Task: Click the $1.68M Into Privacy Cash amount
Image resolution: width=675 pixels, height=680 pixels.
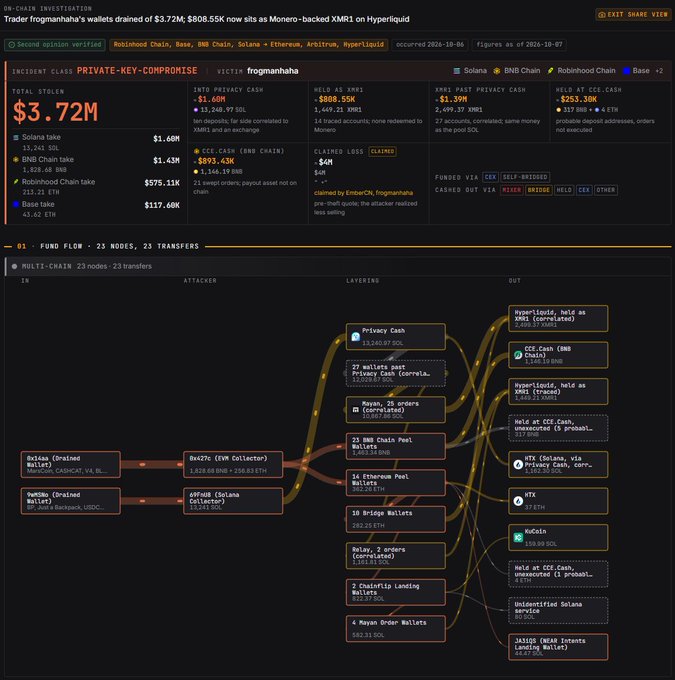Action: [x=211, y=99]
